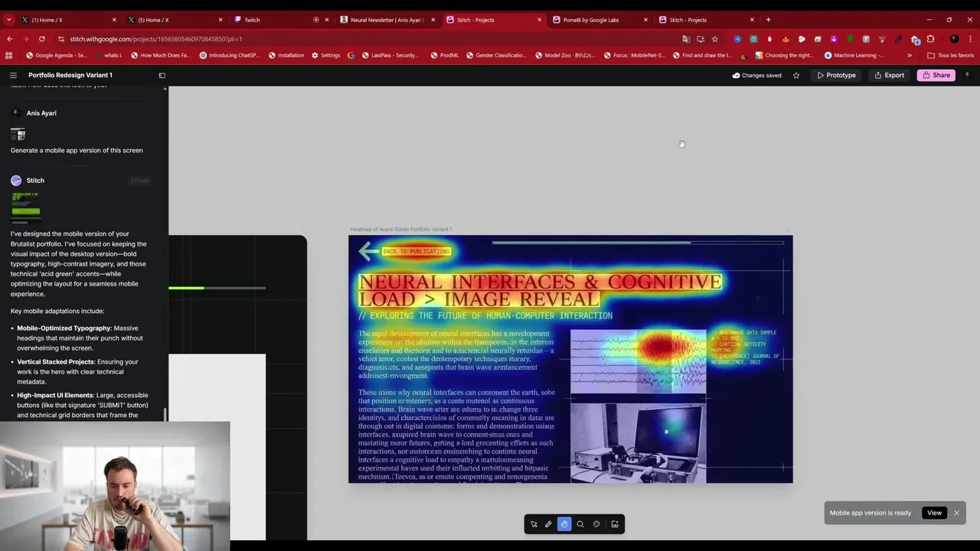980x551 pixels.
Task: Click the Portfolio Redesign Variant 1 title
Action: point(70,75)
